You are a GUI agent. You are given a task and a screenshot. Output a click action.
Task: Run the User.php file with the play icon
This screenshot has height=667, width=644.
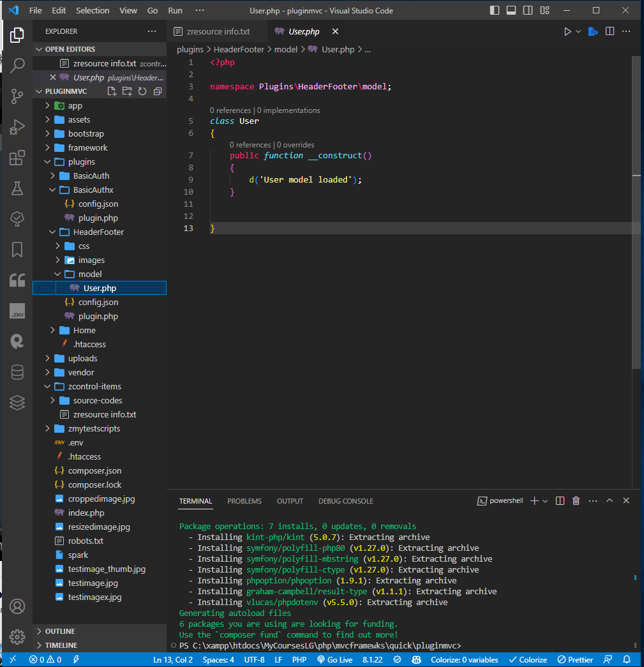(x=567, y=31)
